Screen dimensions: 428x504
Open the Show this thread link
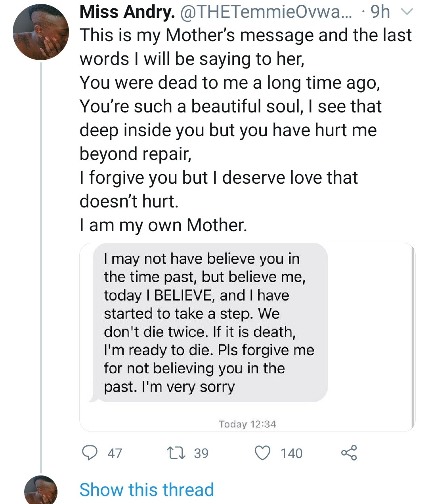coord(147,490)
